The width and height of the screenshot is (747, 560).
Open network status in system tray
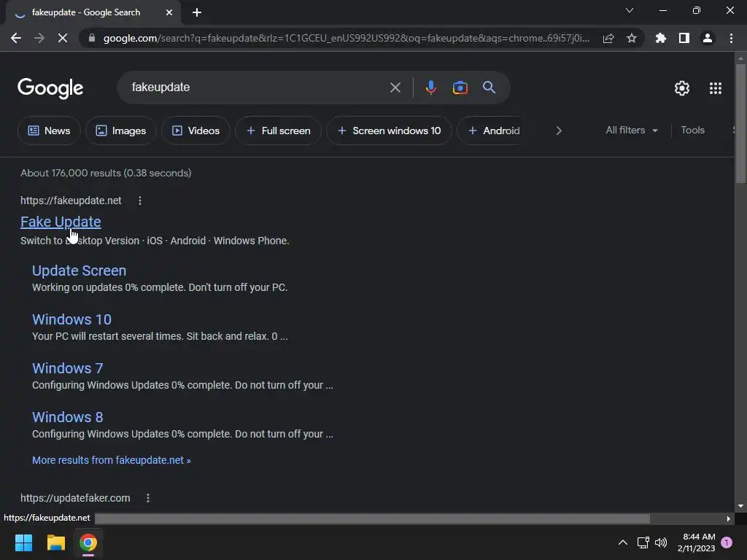click(x=643, y=542)
